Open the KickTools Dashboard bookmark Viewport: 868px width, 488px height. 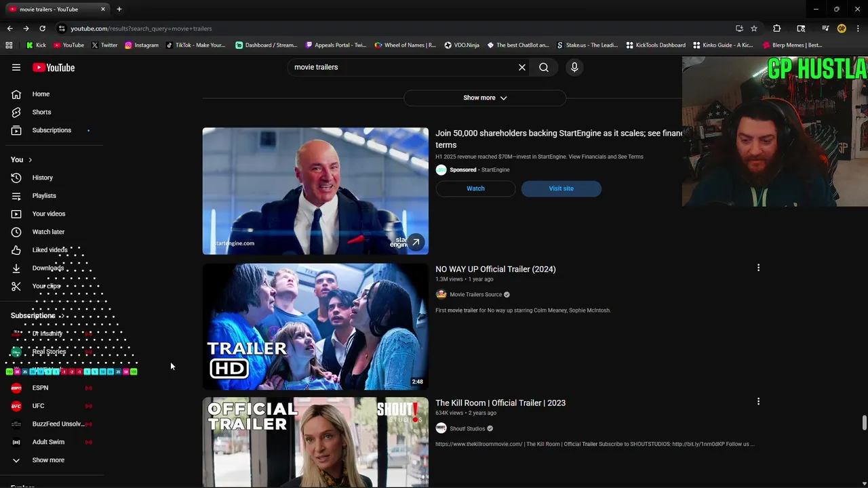[656, 45]
